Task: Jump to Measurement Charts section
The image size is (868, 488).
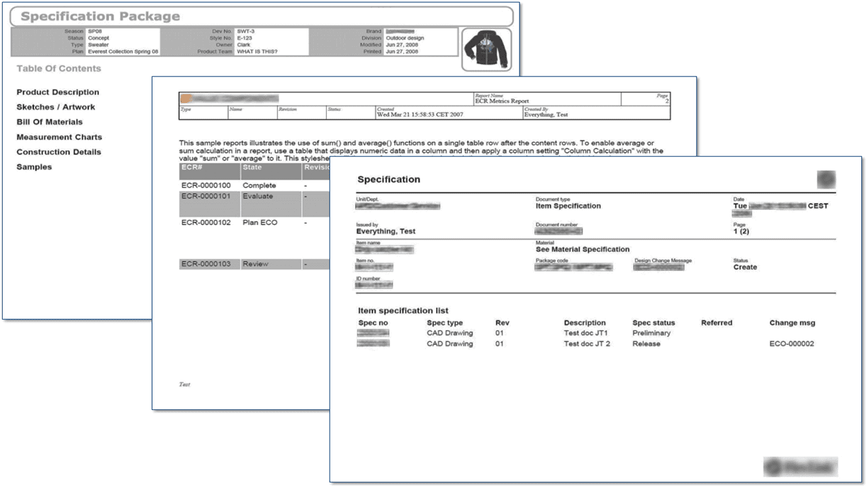Action: coord(59,137)
